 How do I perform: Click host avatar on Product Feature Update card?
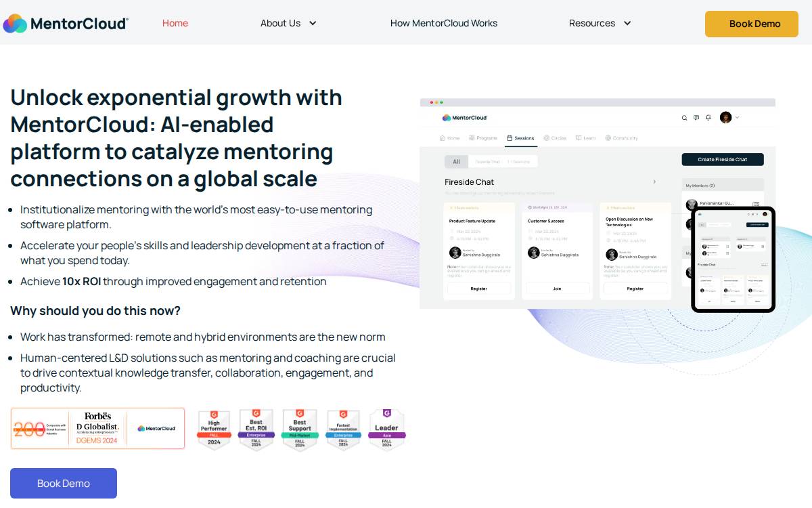455,253
